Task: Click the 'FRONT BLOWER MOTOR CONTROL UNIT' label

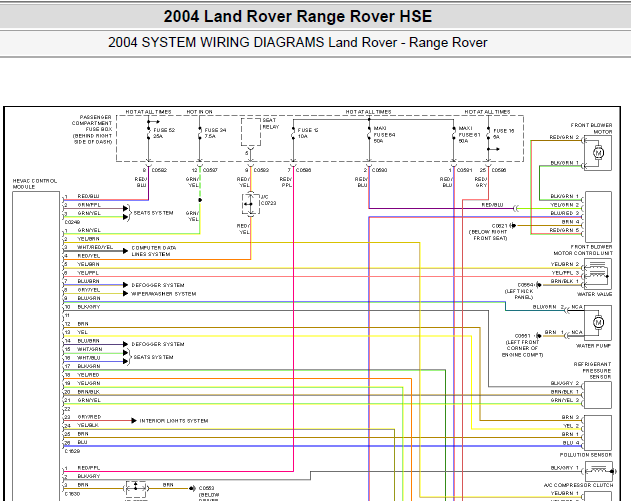Action: (x=583, y=250)
